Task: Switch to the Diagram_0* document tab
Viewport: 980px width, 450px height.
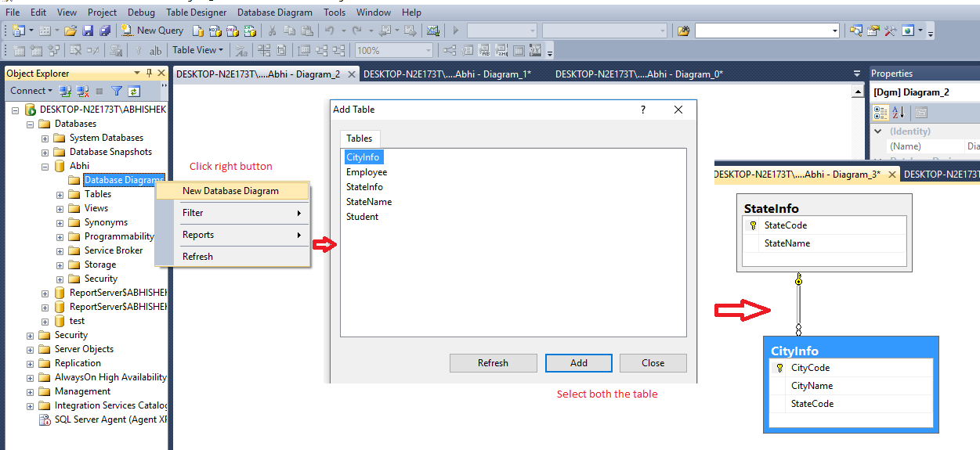Action: (x=638, y=74)
